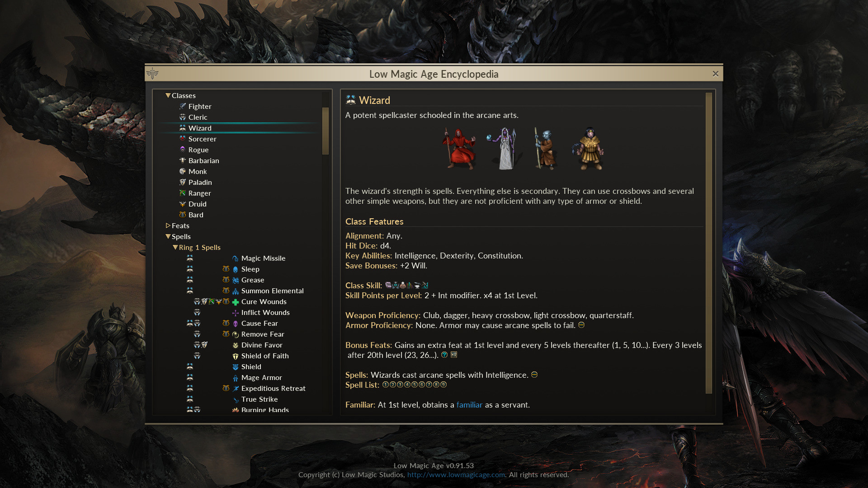Collapse the Ring 1 Spells list

pos(175,247)
